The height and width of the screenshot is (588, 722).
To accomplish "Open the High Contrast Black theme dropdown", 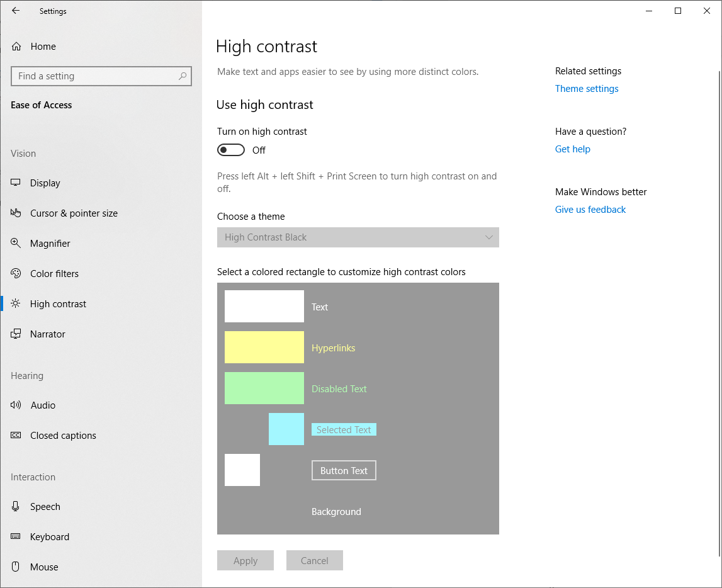I will click(x=358, y=237).
